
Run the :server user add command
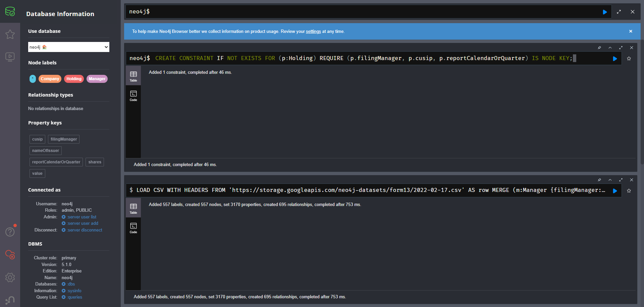tap(80, 223)
